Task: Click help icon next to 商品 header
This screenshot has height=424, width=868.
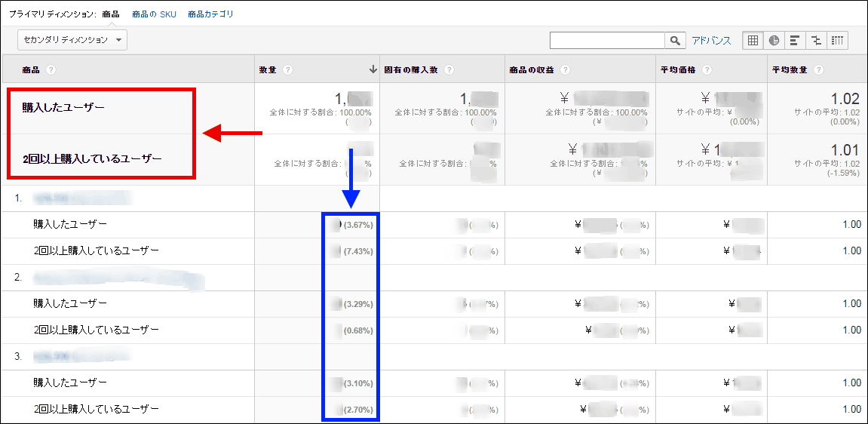Action: click(51, 70)
